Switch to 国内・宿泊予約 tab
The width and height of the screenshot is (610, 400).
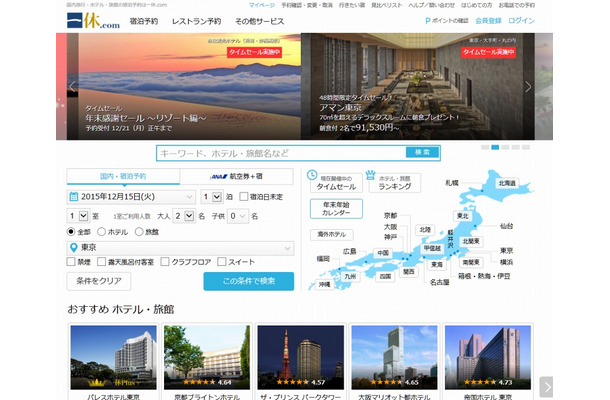point(123,176)
